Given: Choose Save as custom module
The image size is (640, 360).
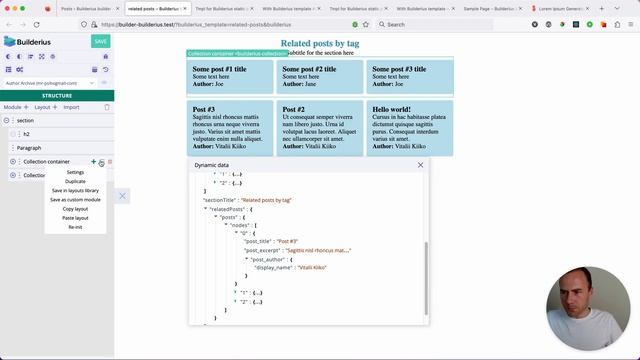Looking at the screenshot, I should (x=75, y=200).
